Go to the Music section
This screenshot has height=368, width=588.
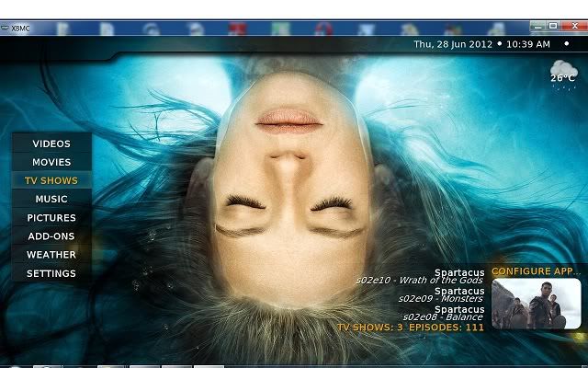[x=51, y=199]
